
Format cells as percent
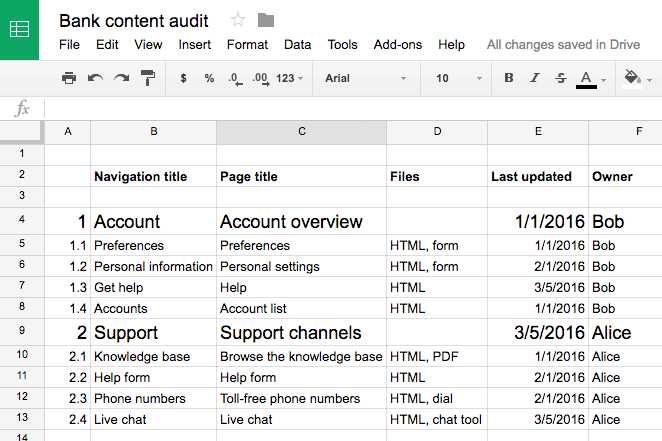[x=209, y=78]
